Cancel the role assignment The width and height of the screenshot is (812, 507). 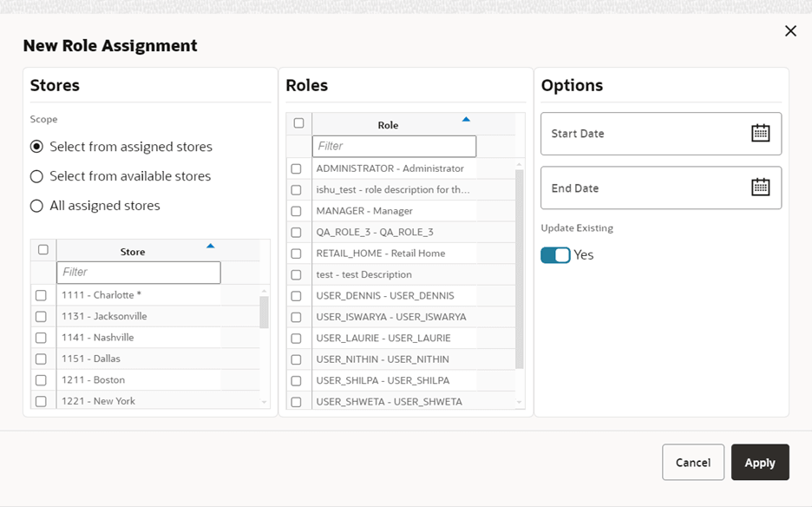[x=693, y=462]
